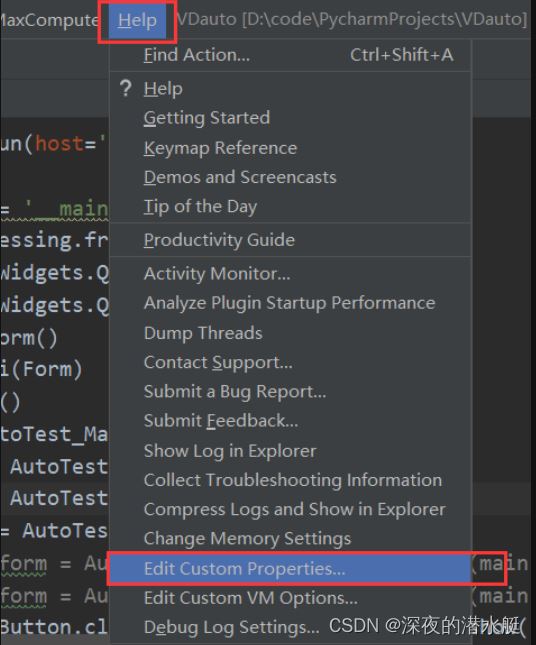
Task: Click the question mark Help icon
Action: 125,88
